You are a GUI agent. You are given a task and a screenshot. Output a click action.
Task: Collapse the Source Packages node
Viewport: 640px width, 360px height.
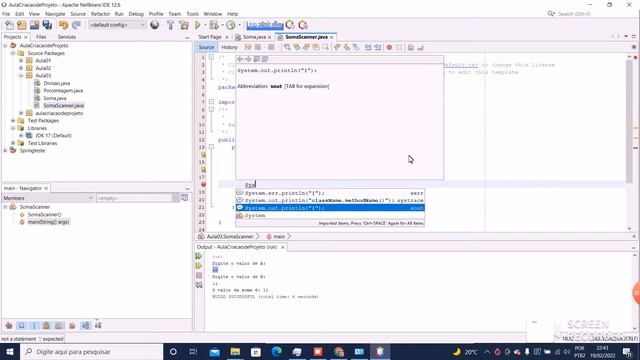13,53
